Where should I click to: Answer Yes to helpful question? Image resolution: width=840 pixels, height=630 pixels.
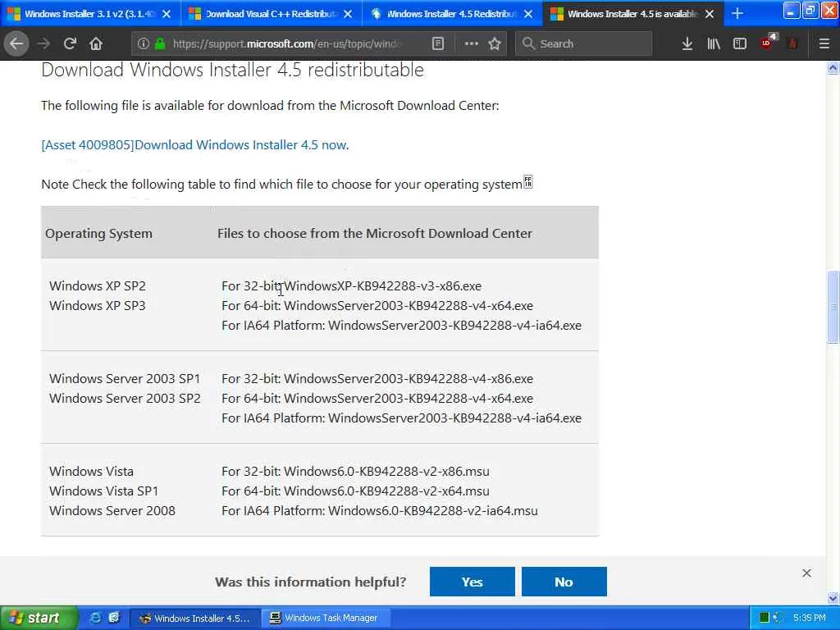click(x=472, y=582)
